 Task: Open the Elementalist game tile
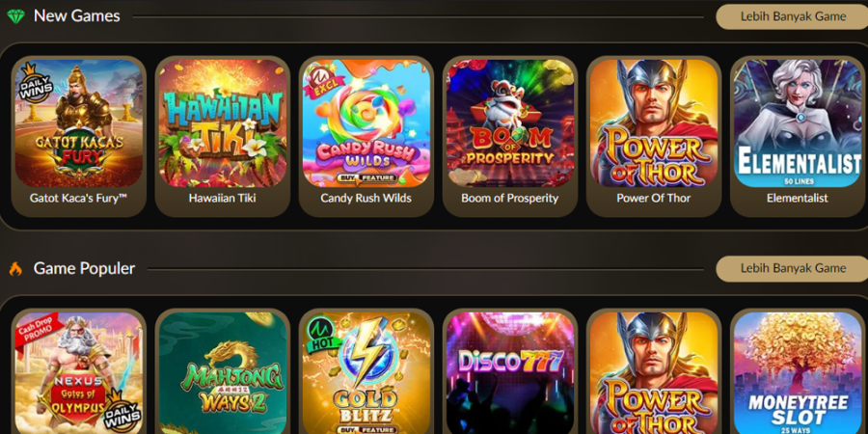tap(798, 136)
